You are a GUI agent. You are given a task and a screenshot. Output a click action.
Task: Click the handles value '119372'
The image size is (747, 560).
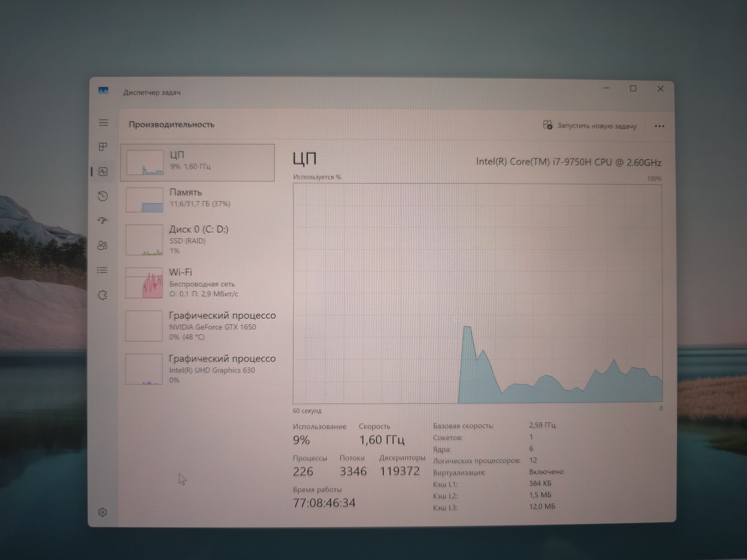point(400,471)
